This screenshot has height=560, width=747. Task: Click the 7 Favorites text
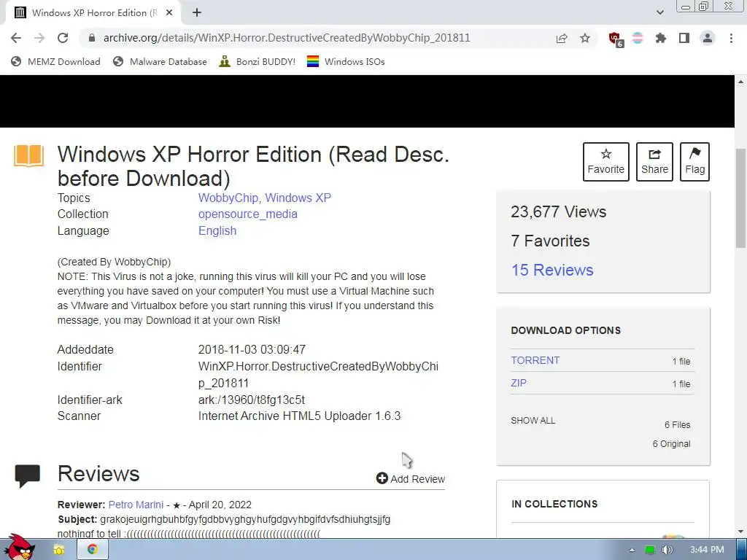(550, 241)
